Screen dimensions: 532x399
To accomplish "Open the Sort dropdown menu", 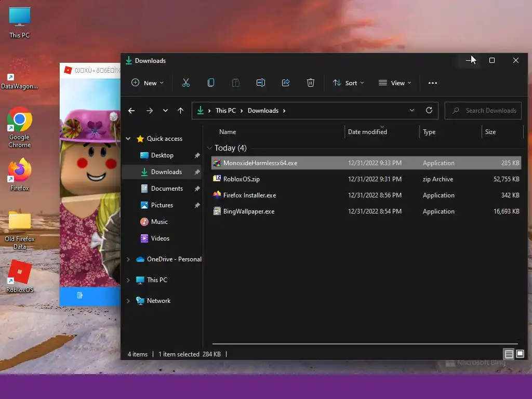I will pos(349,83).
